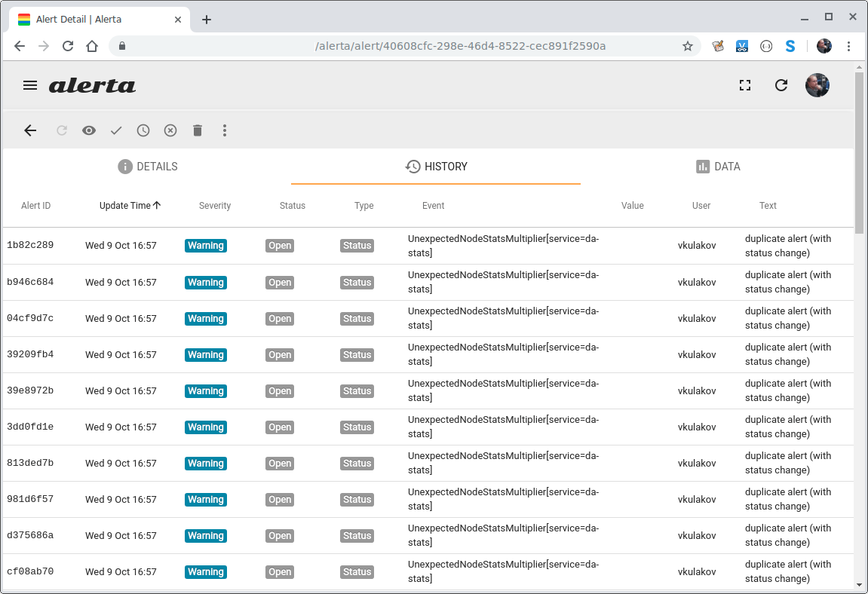Screen dimensions: 868x594
Task: Go back to alert list with the arrow
Action: [x=30, y=130]
